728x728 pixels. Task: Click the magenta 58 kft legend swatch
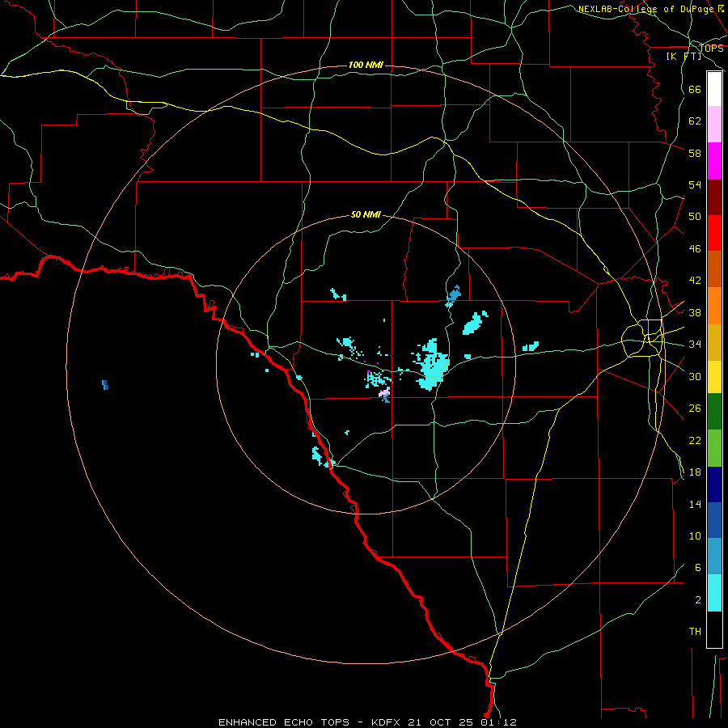point(714,161)
